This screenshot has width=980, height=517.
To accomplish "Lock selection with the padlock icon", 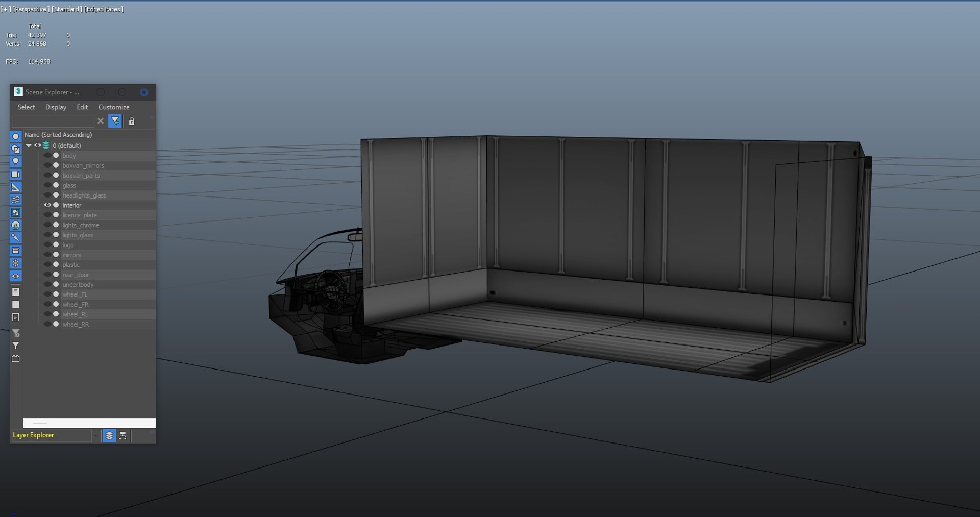I will (x=132, y=121).
